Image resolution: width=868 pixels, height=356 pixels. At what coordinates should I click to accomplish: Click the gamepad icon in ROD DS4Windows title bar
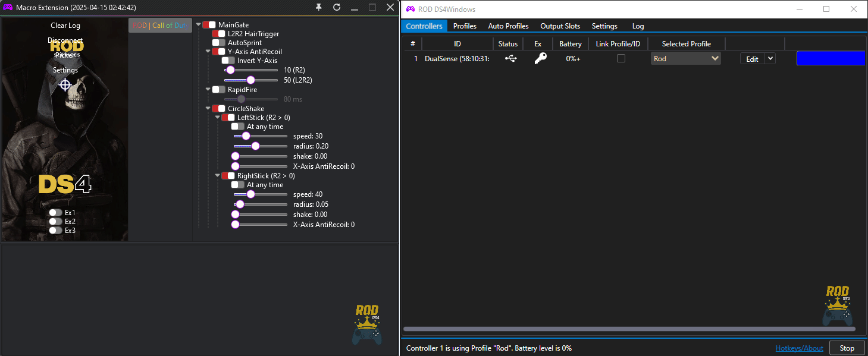click(411, 9)
